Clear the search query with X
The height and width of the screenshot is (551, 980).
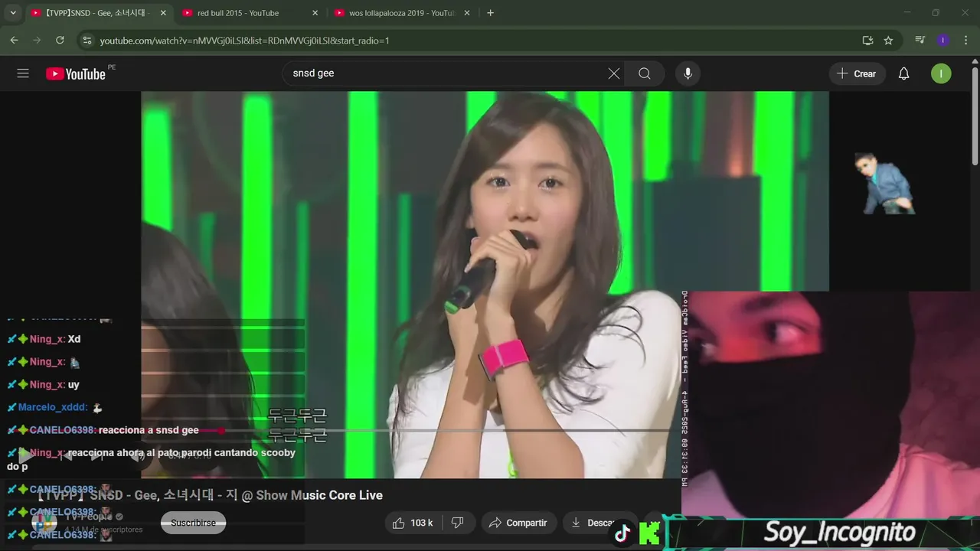(x=614, y=73)
